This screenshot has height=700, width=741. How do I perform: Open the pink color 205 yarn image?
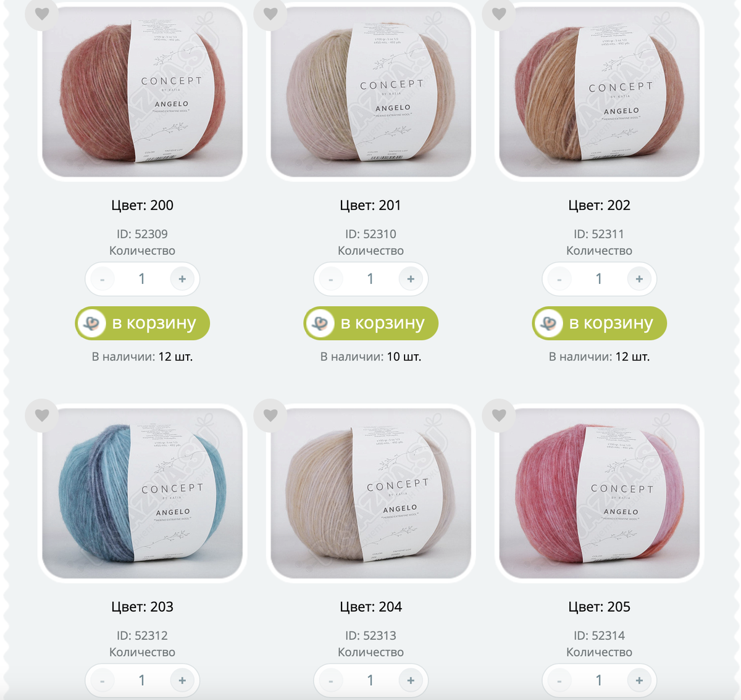[x=600, y=493]
